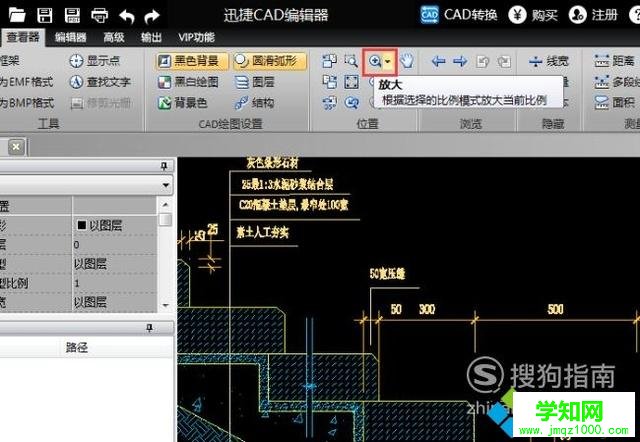
Task: Toggle 显示点 show points option
Action: click(x=94, y=61)
